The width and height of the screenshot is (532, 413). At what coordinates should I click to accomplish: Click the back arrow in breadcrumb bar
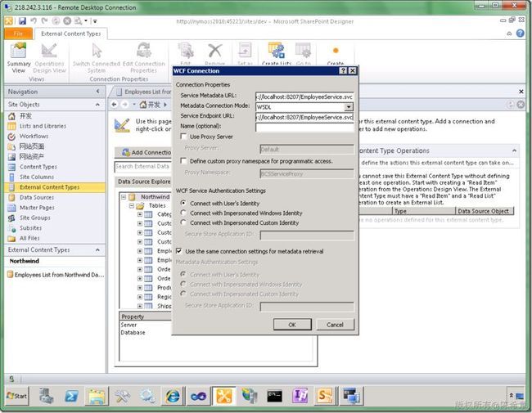click(115, 105)
